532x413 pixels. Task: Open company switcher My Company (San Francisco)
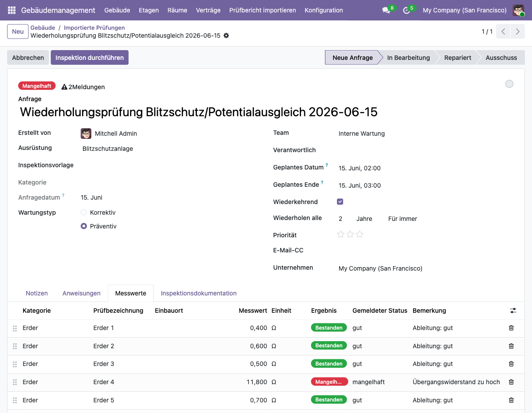[x=465, y=10]
